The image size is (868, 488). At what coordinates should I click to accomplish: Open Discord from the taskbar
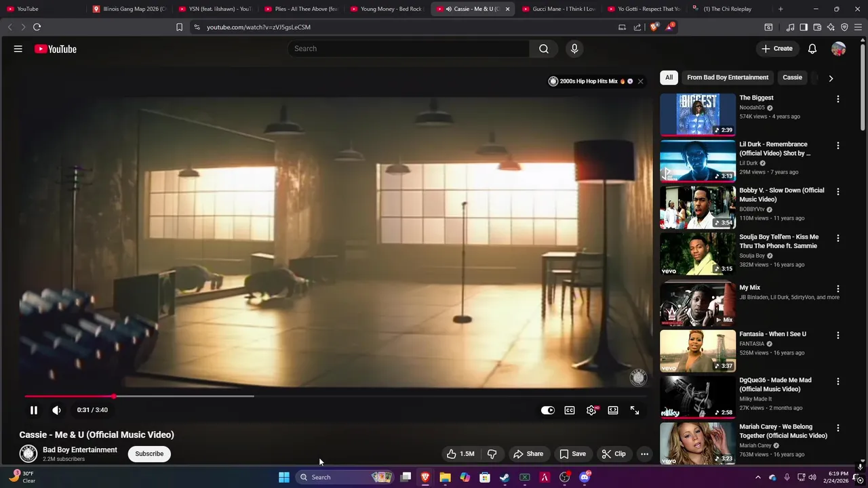tap(585, 477)
